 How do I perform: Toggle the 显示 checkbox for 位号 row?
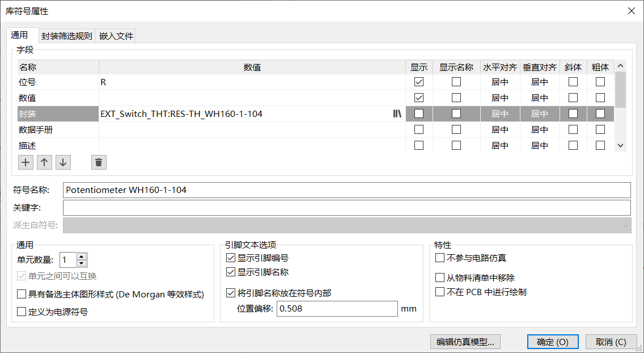(419, 82)
